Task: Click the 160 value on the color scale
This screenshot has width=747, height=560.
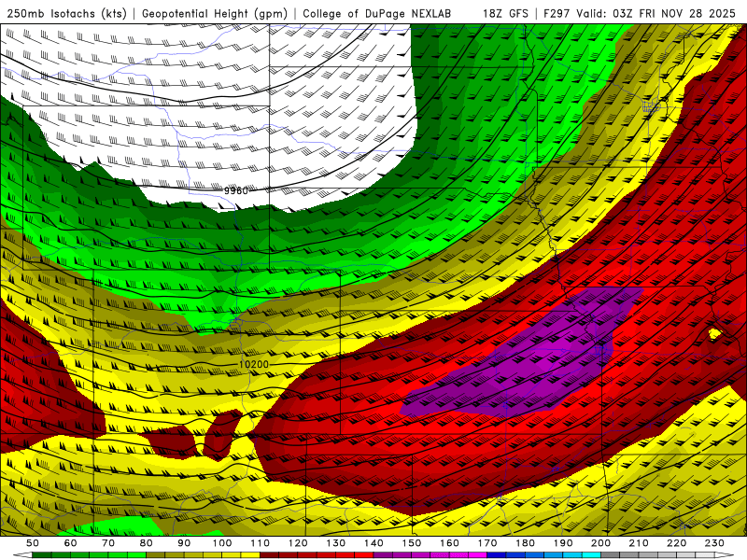Action: pos(449,543)
